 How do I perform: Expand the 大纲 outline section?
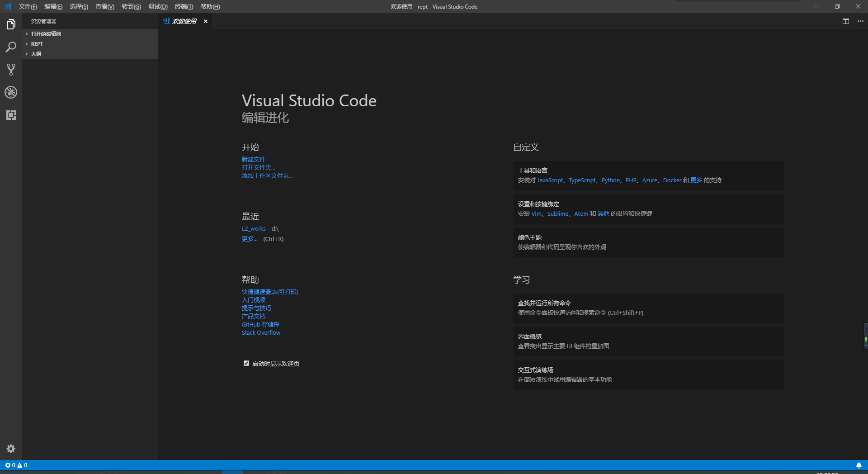point(36,54)
